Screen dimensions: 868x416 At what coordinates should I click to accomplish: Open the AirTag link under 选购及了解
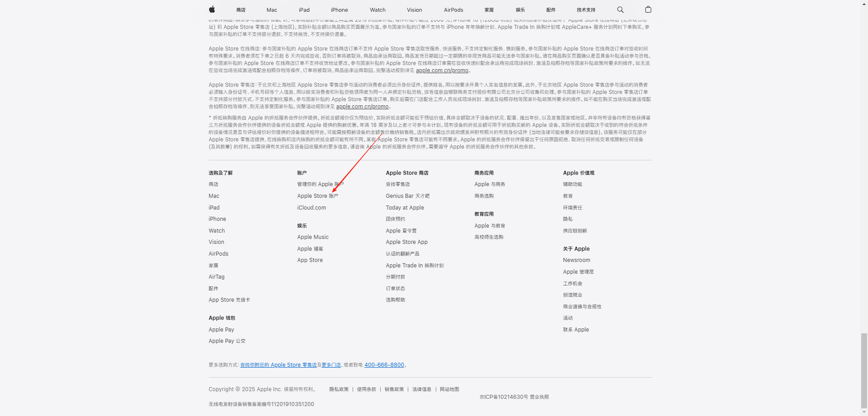pos(216,277)
